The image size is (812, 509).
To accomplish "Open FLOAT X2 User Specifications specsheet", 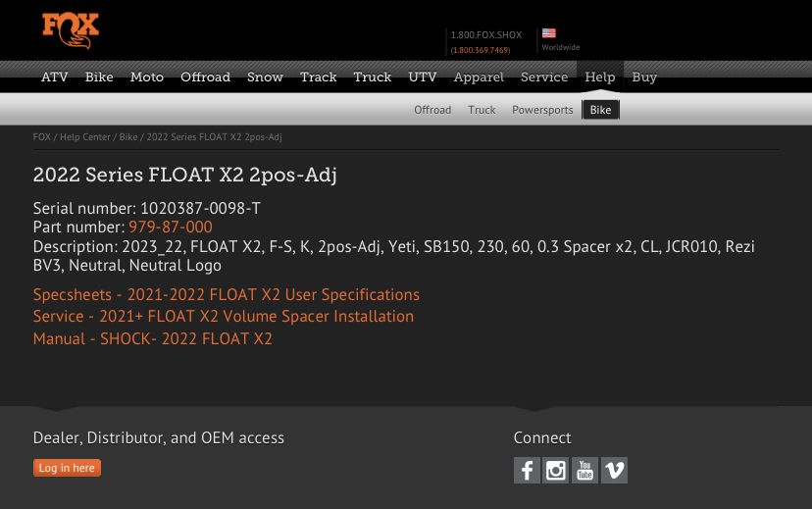I will 226,294.
